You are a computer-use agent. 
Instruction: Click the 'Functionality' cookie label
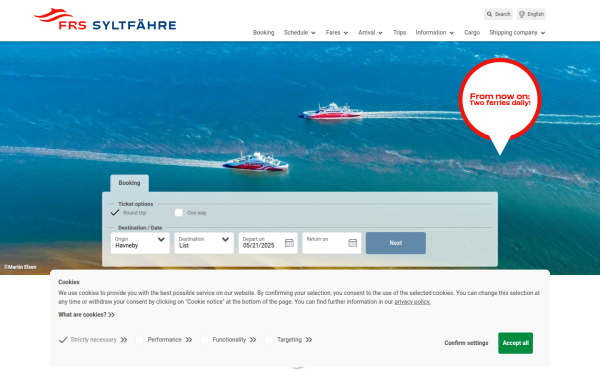(229, 340)
